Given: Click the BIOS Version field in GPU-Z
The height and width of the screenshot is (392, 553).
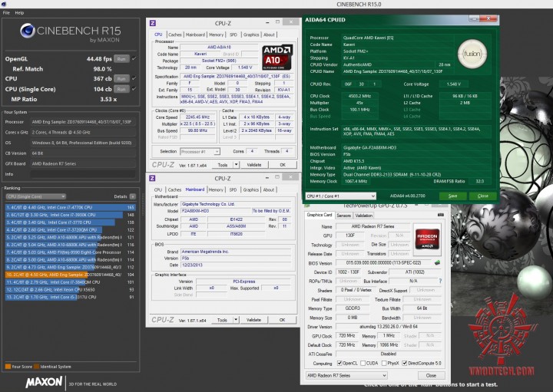Looking at the screenshot, I should (x=385, y=263).
